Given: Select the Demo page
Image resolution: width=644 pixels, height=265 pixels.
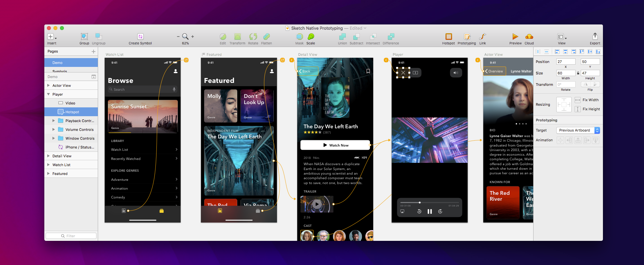Looking at the screenshot, I should (71, 63).
